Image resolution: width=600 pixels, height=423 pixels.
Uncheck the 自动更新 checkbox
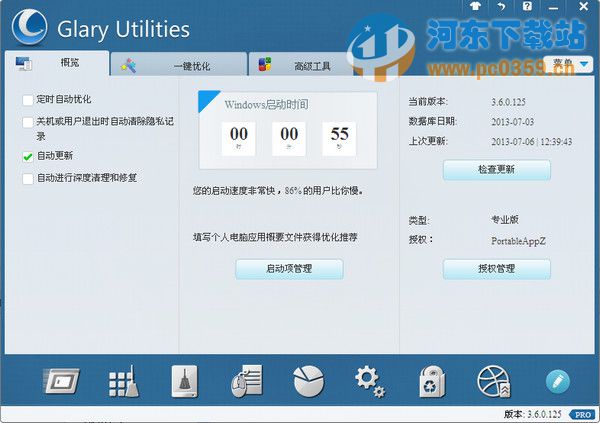coord(28,157)
